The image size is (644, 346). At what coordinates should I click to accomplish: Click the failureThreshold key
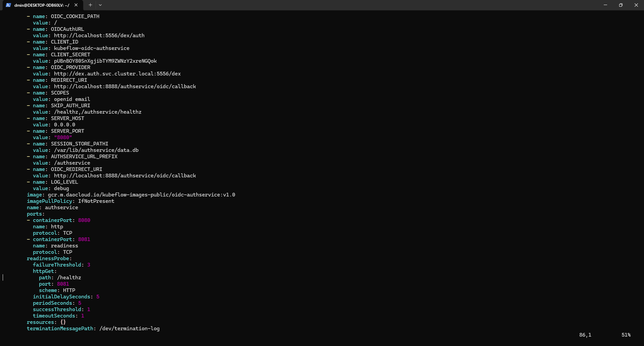click(x=57, y=265)
